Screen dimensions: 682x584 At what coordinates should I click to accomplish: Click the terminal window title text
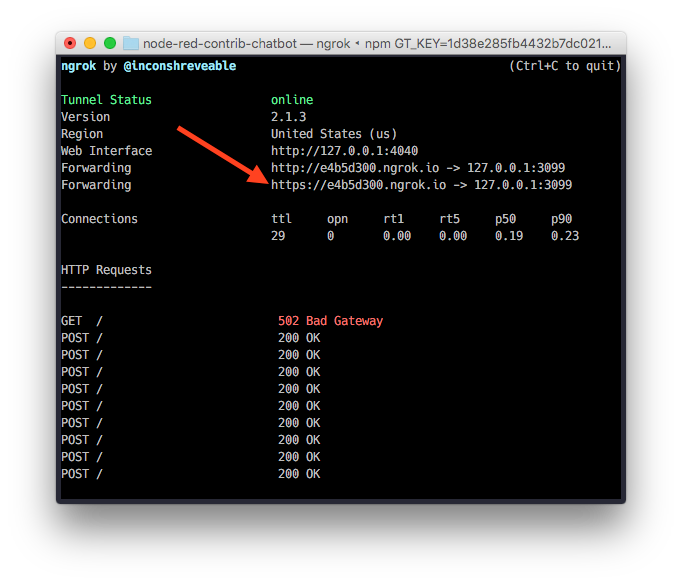tap(377, 43)
